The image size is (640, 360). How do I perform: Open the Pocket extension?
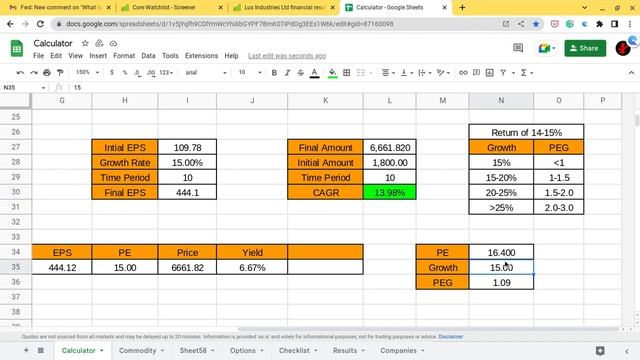coord(554,24)
